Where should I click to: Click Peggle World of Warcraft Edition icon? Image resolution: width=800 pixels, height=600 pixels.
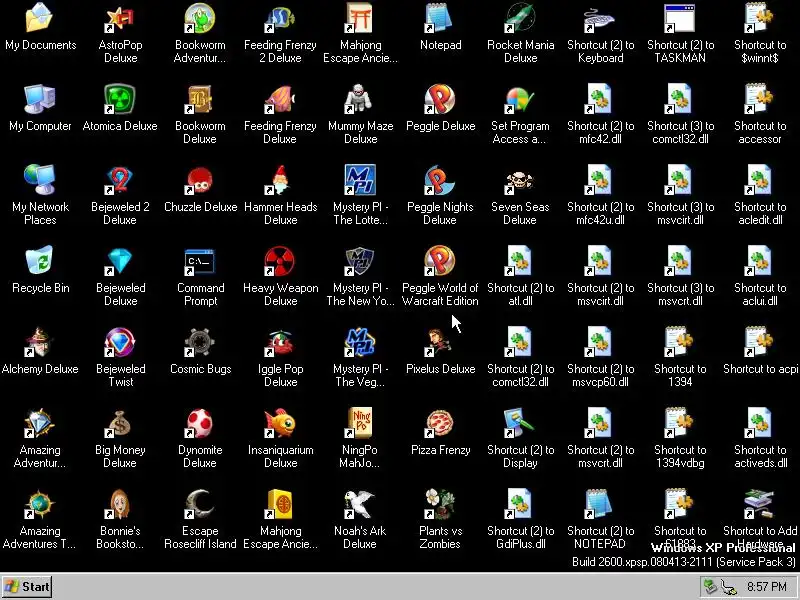(440, 261)
